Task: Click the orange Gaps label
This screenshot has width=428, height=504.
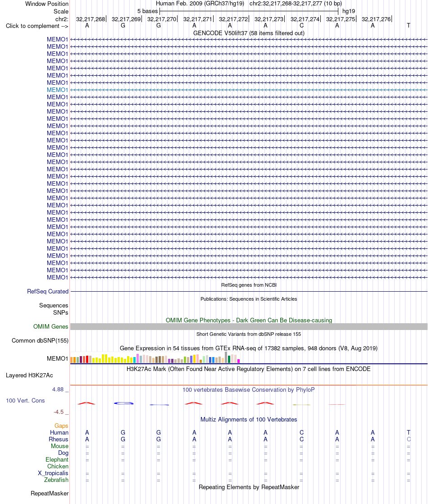Action: 61,426
